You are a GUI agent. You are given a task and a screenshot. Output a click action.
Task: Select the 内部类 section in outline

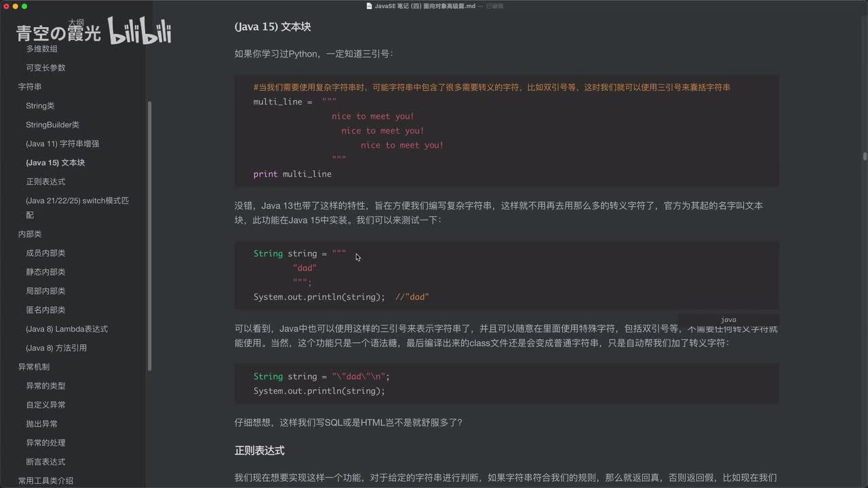click(30, 234)
